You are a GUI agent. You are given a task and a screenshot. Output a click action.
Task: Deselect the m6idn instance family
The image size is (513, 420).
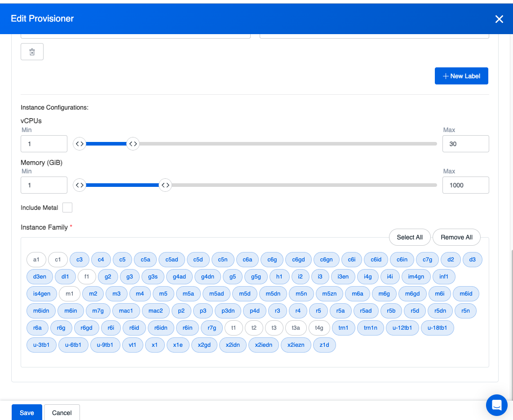point(41,310)
